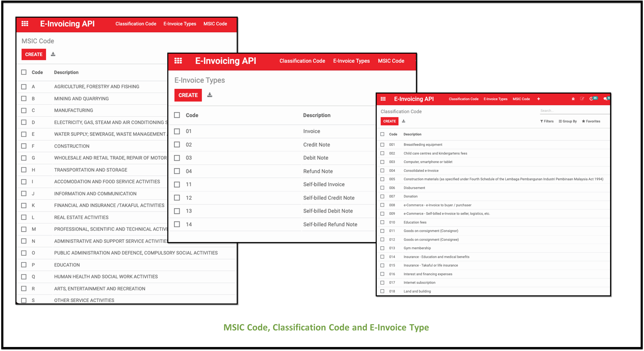Tick checkbox for CONSTRUCTION row
This screenshot has height=351, width=644.
(x=24, y=146)
